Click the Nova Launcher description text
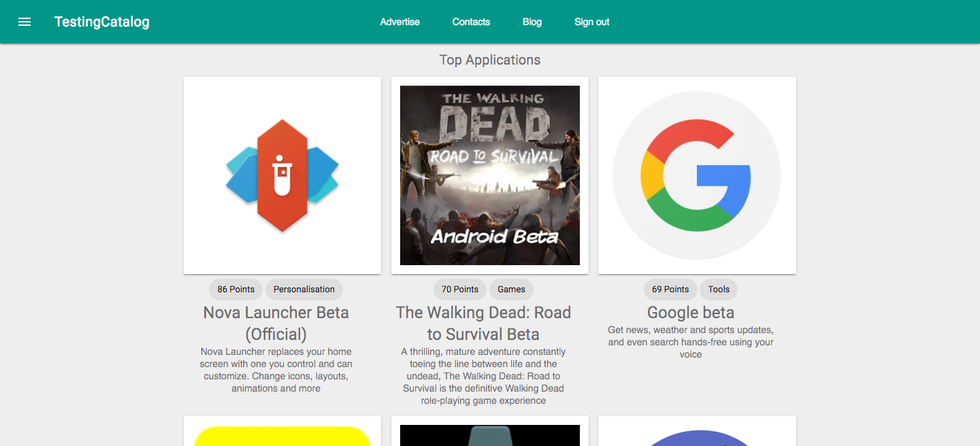Screen dimensions: 980x446 tap(276, 370)
